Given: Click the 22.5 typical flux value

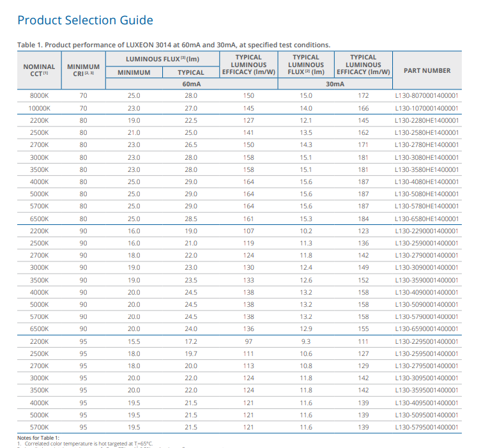Looking at the screenshot, I should 191,121.
